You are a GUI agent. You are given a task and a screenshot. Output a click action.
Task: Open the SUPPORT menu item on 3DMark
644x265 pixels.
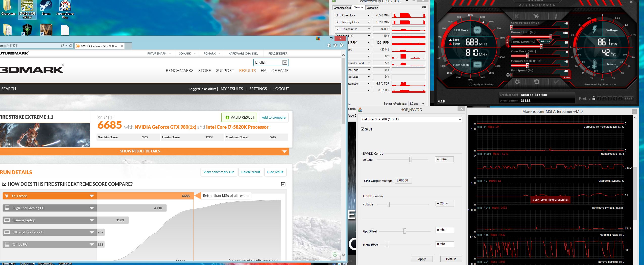point(225,71)
